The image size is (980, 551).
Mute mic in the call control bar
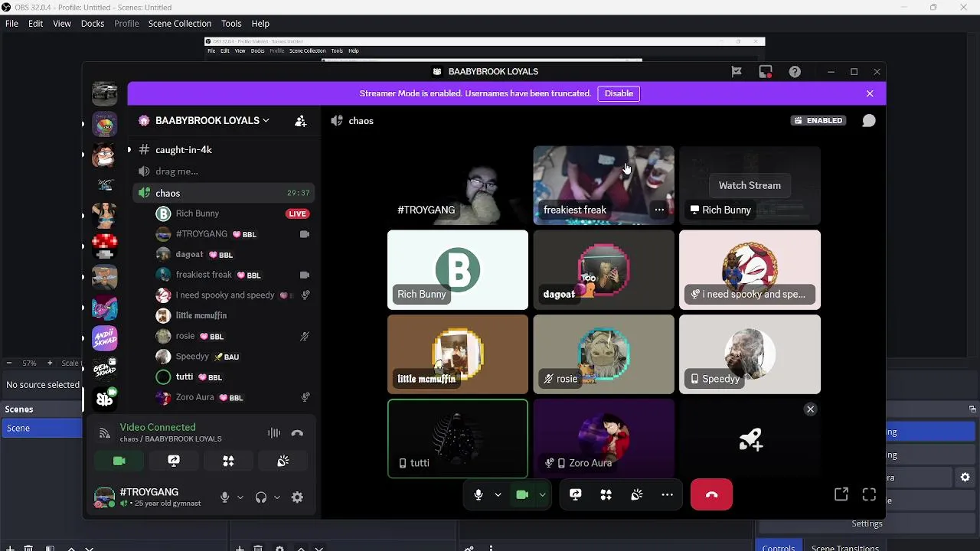479,495
